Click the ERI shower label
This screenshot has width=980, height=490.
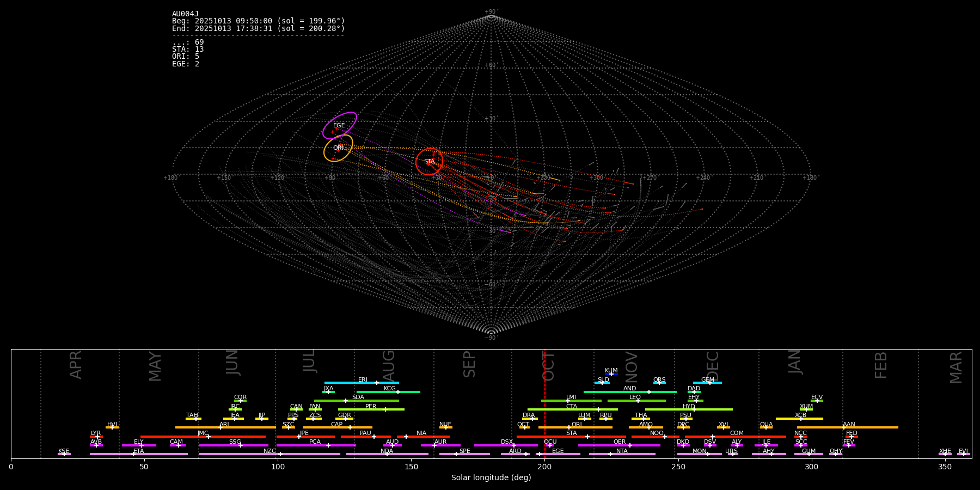pyautogui.click(x=363, y=380)
